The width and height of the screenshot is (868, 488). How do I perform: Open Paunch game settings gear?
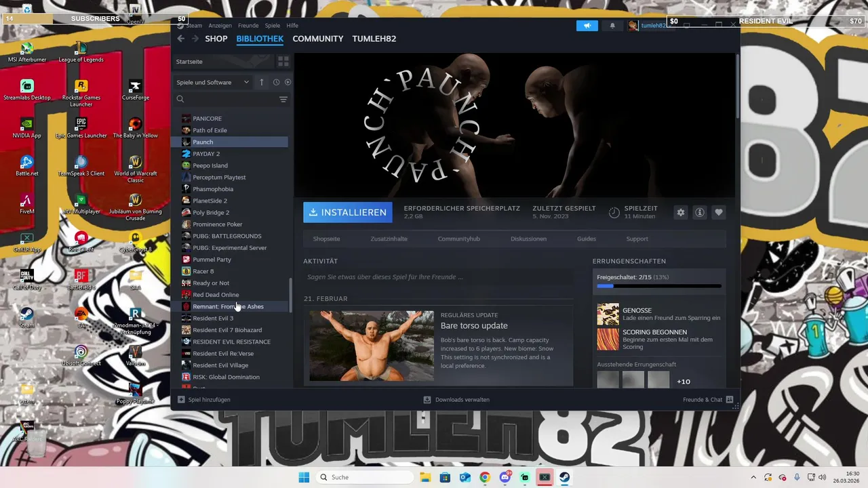coord(681,212)
